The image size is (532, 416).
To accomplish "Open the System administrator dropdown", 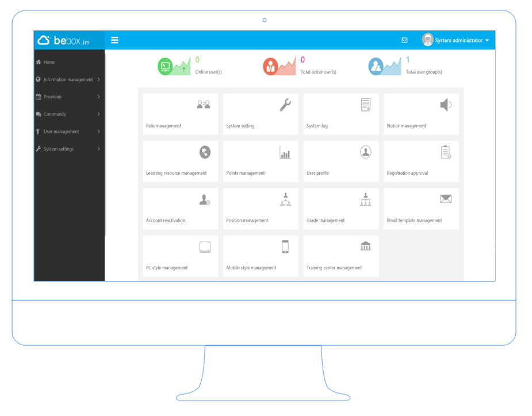I will 458,40.
